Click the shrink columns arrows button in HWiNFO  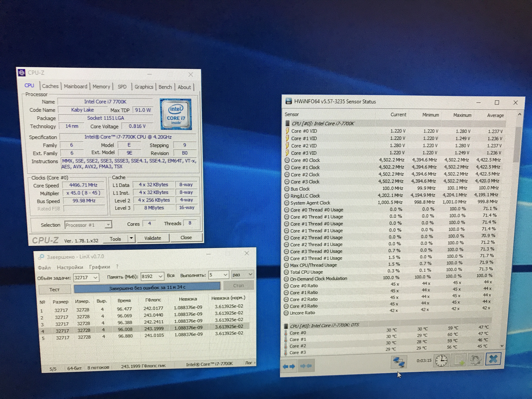click(x=306, y=366)
